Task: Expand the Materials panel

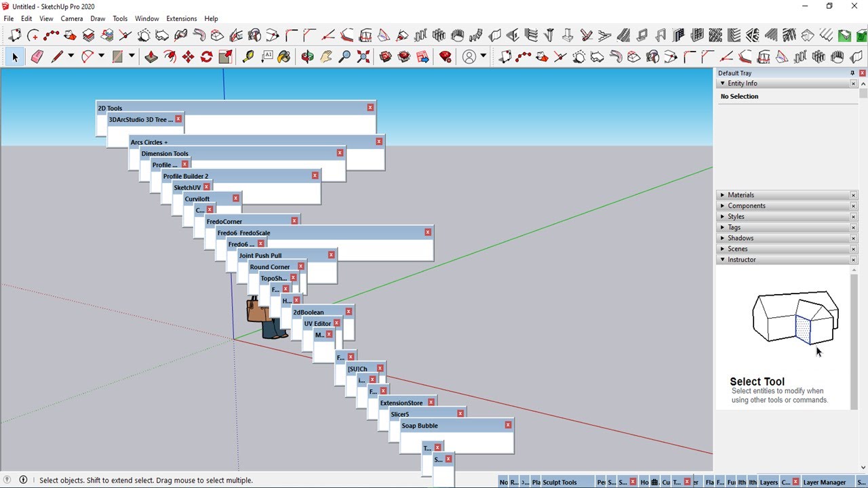Action: coord(722,195)
